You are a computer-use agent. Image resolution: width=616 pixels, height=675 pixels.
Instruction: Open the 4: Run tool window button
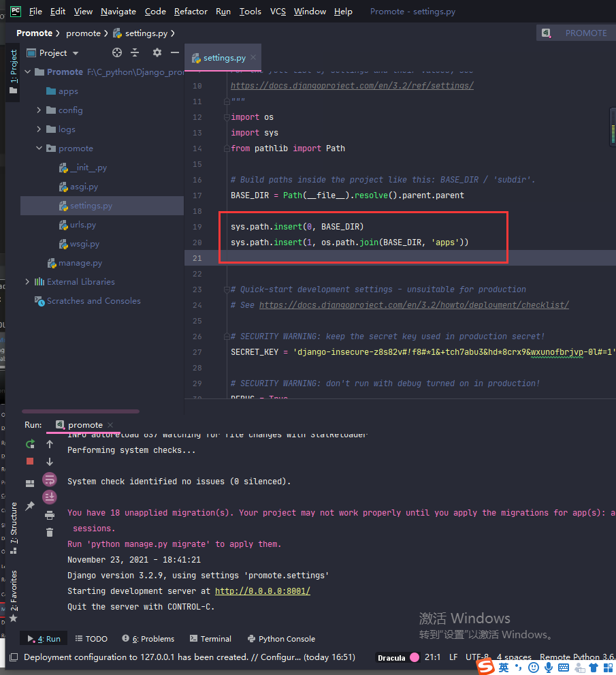pyautogui.click(x=44, y=639)
